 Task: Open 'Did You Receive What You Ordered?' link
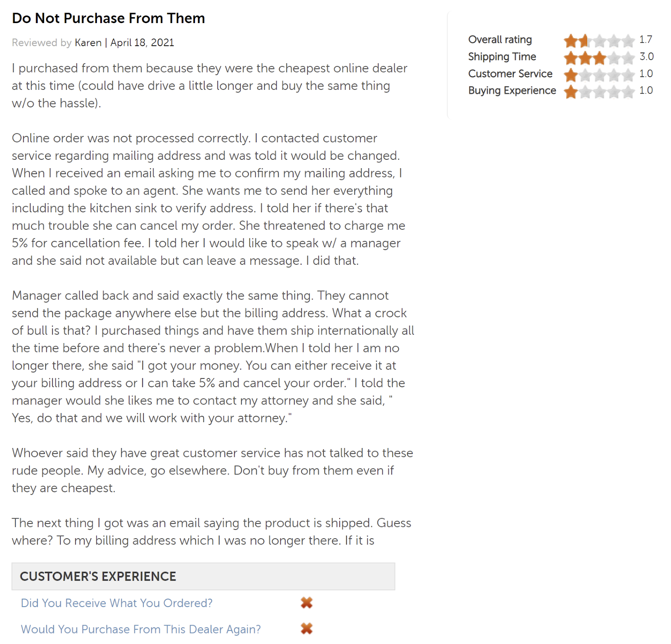117,603
